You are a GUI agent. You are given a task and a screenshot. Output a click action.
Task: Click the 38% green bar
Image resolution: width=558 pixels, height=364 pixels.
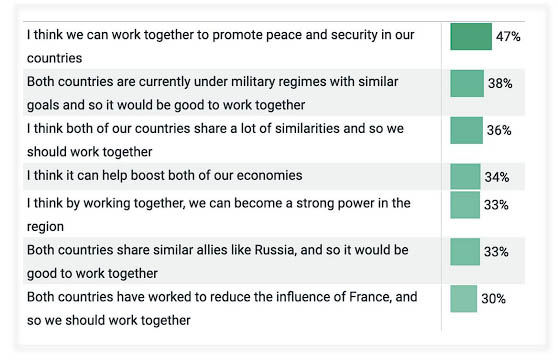[x=467, y=84]
